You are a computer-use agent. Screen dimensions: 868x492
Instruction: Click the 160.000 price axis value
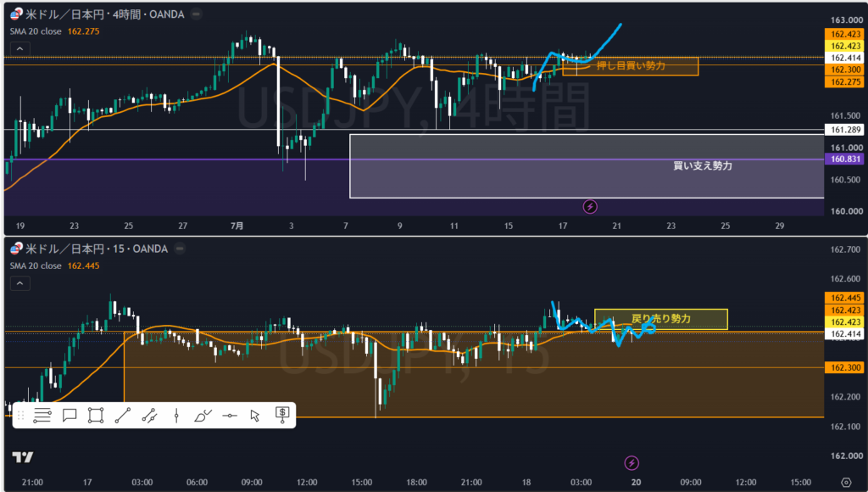click(846, 211)
